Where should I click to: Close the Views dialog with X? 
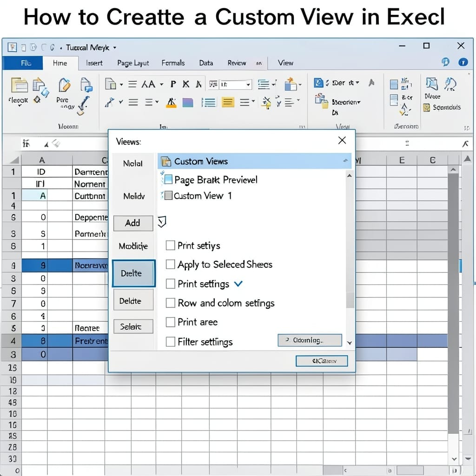pos(342,140)
